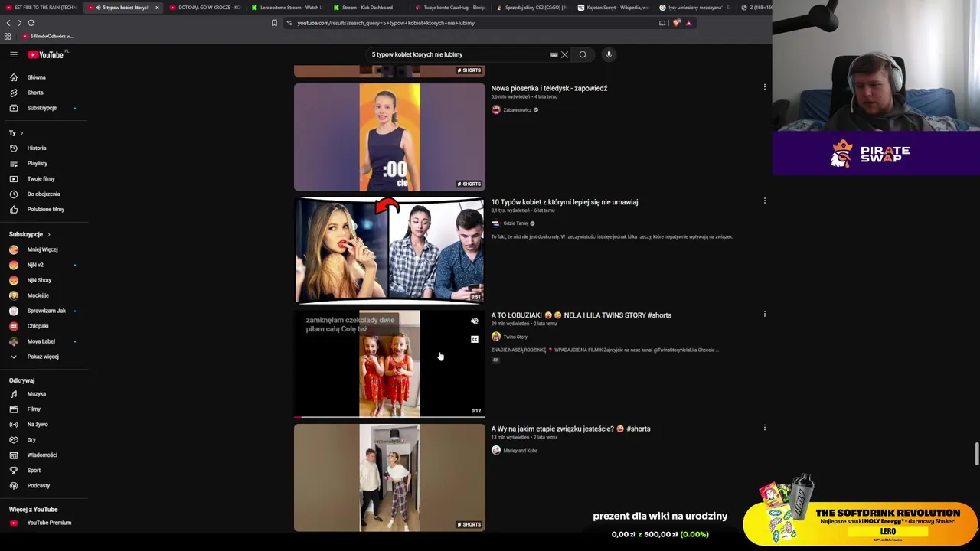The height and width of the screenshot is (551, 980).
Task: Open options for Nowa piosenka video
Action: pyautogui.click(x=764, y=87)
